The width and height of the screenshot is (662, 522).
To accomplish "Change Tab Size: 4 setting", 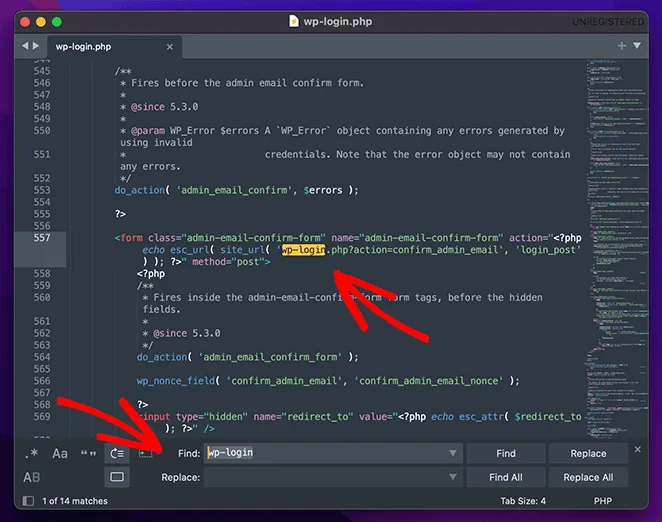I will [x=523, y=501].
